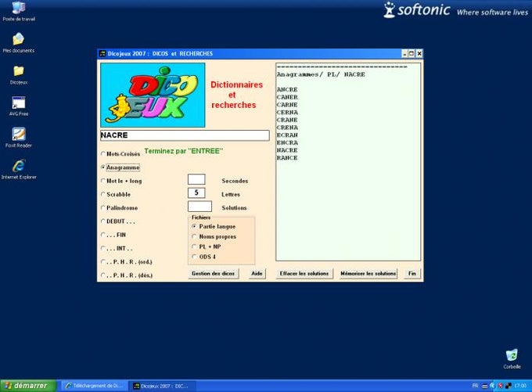Click result word CERNA
This screenshot has height=392, width=532.
click(x=287, y=113)
